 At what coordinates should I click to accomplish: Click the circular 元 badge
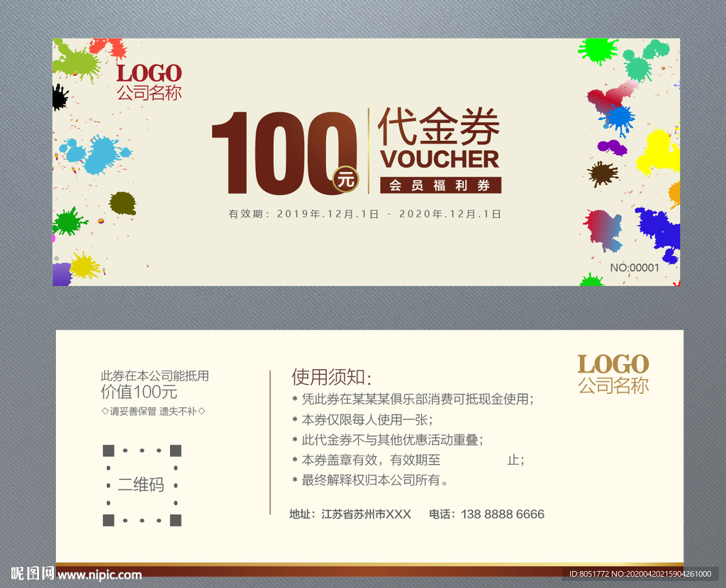click(x=346, y=179)
